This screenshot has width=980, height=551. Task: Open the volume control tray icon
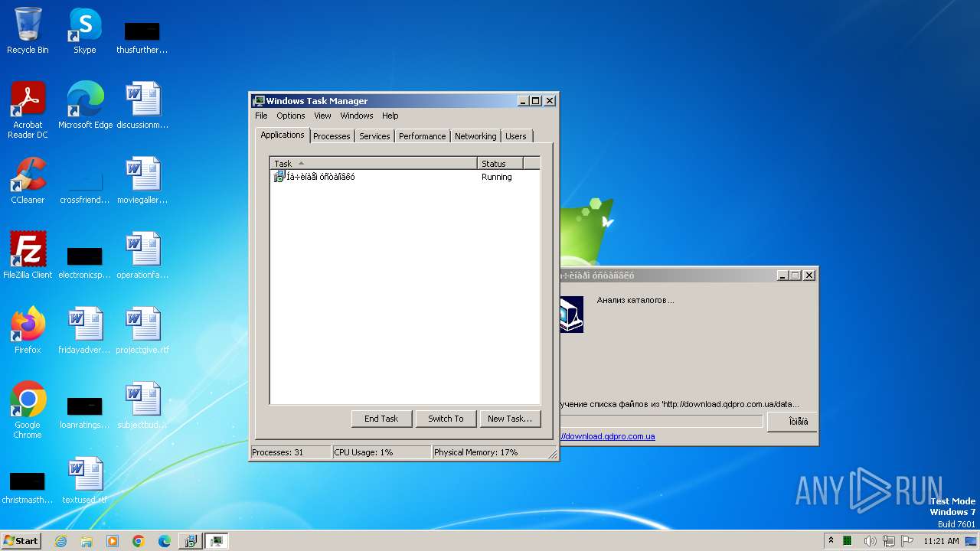coord(870,541)
